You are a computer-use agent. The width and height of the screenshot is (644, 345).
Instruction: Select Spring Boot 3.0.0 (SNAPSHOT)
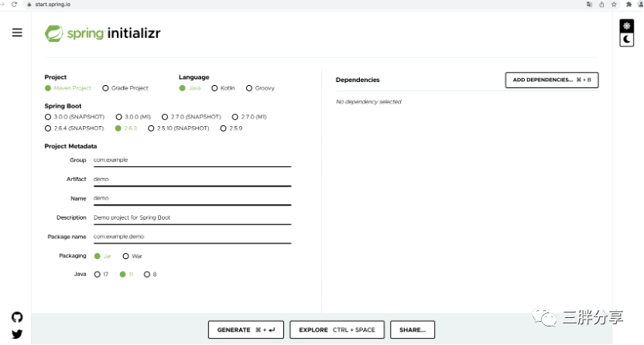74,117
